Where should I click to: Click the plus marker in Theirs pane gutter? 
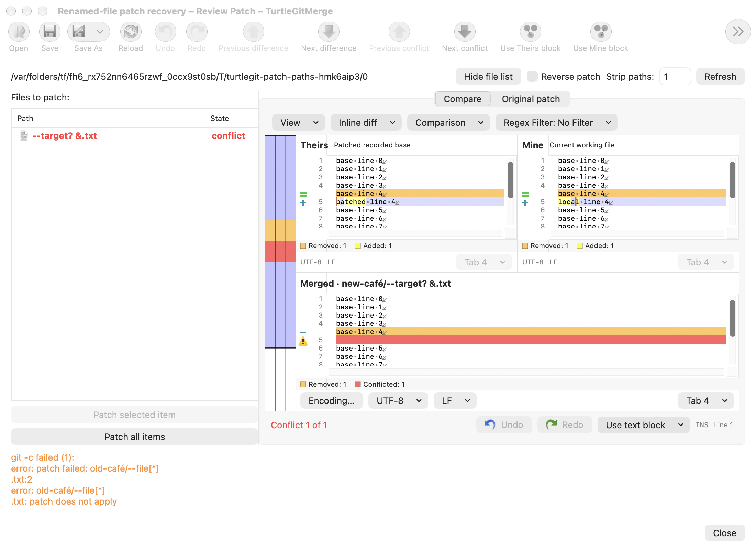point(303,203)
